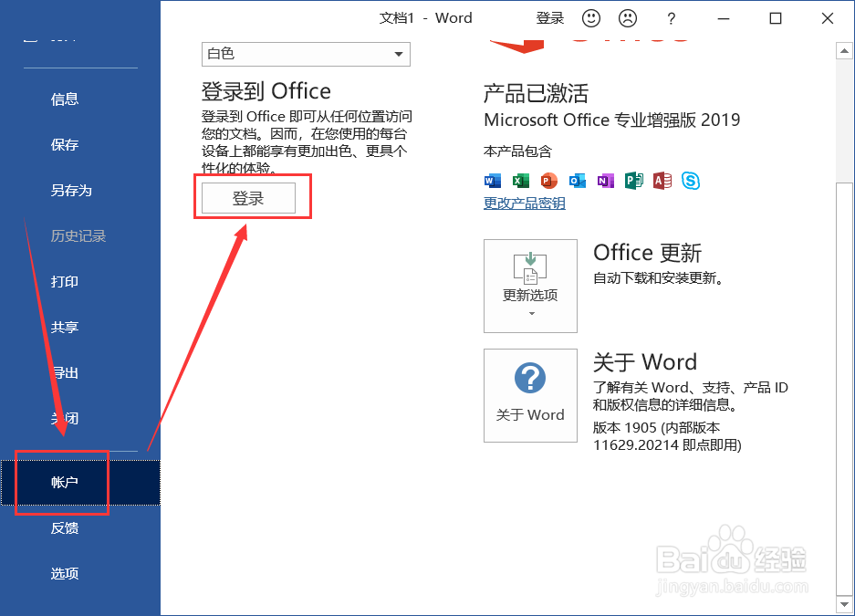Click the 产品已激活 heading text
The width and height of the screenshot is (855, 616).
pos(536,94)
